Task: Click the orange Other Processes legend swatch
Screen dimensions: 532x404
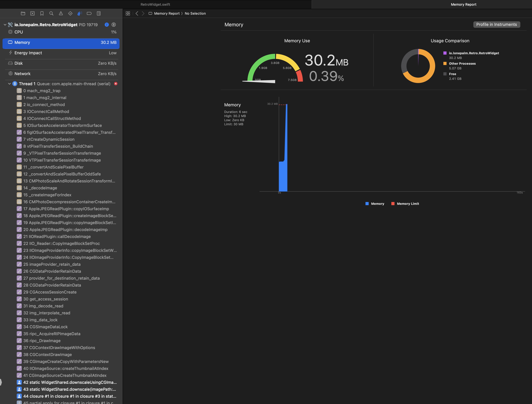Action: (x=445, y=64)
